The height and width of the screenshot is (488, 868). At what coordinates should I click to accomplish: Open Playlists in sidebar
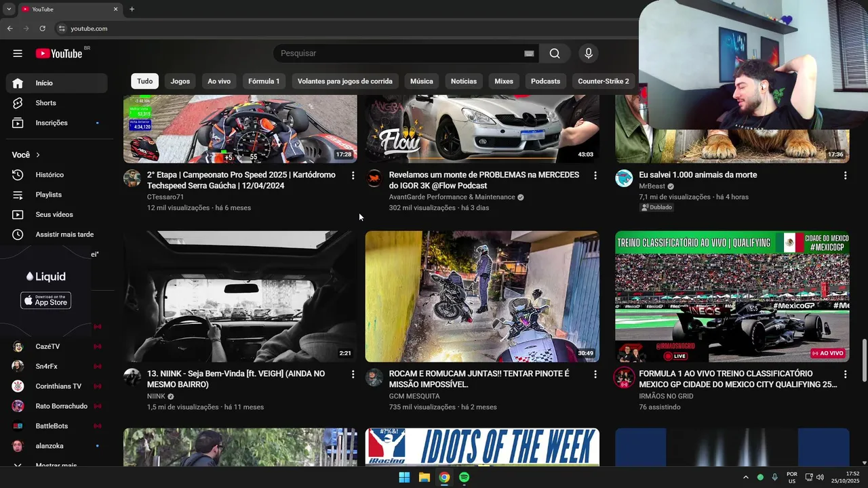(x=56, y=195)
